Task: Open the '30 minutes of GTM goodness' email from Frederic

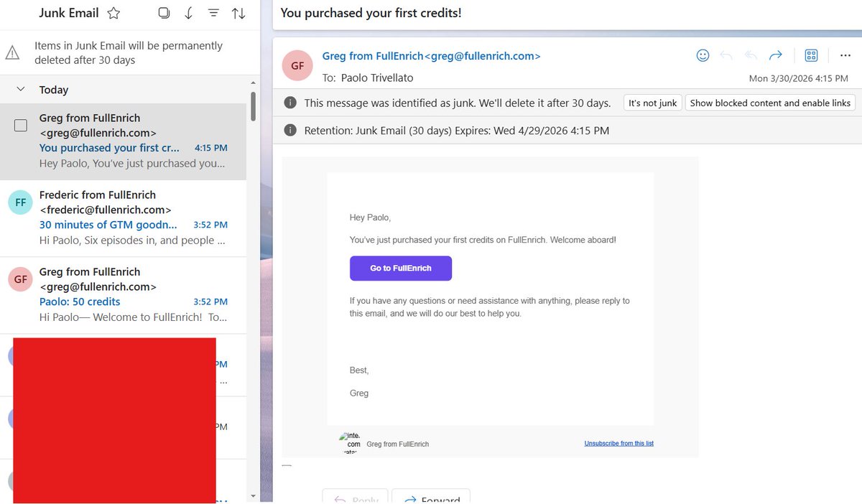Action: click(x=123, y=218)
